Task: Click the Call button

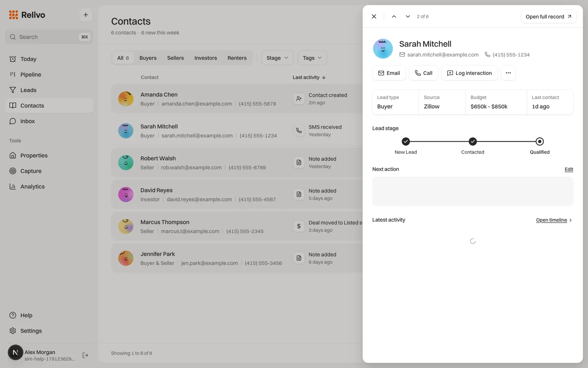Action: (423, 73)
